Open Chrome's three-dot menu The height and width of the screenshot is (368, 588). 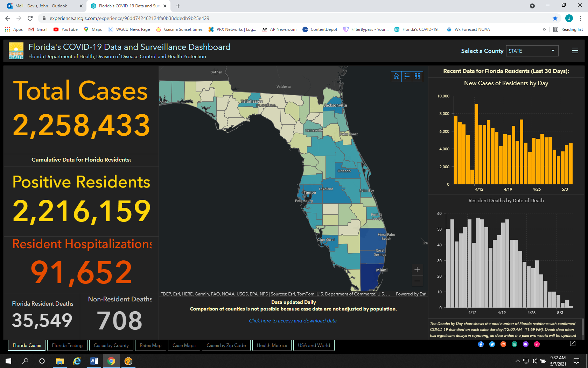click(x=580, y=18)
